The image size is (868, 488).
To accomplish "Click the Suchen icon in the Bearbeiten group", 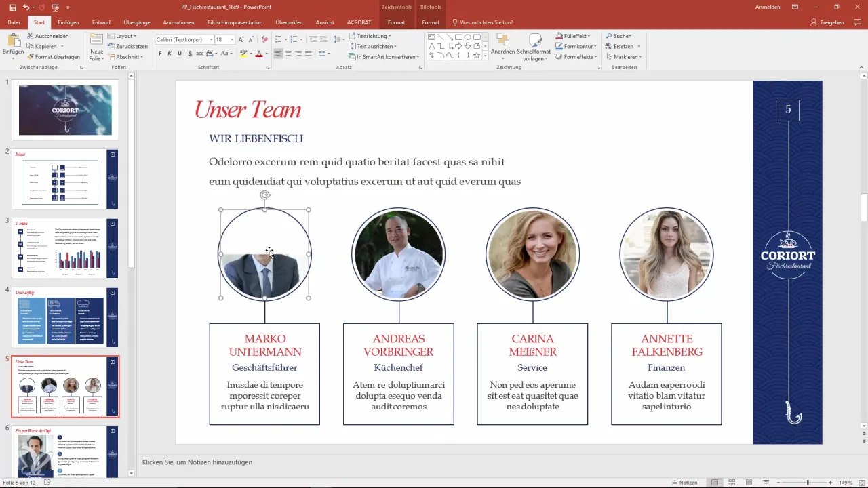I will click(x=623, y=36).
